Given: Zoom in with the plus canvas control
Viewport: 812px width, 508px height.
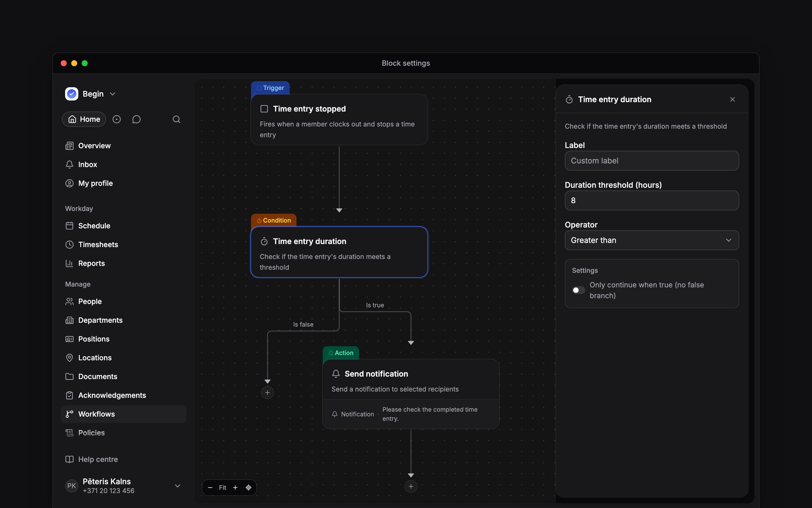Looking at the screenshot, I should [235, 488].
